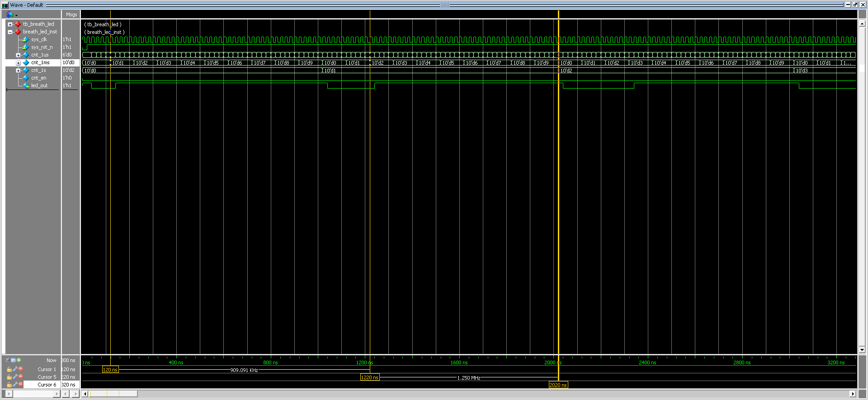Click the vertical scrollbar down arrow

pyautogui.click(x=862, y=349)
